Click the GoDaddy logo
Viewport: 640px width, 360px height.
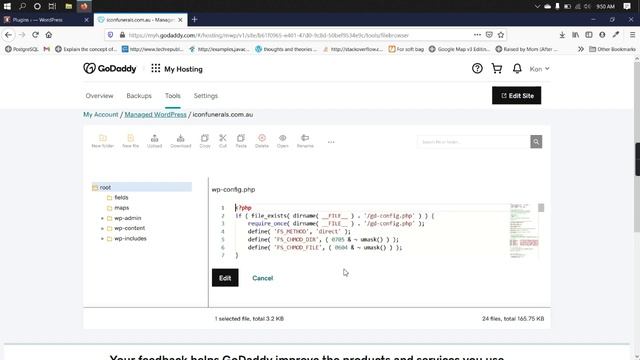tap(110, 69)
